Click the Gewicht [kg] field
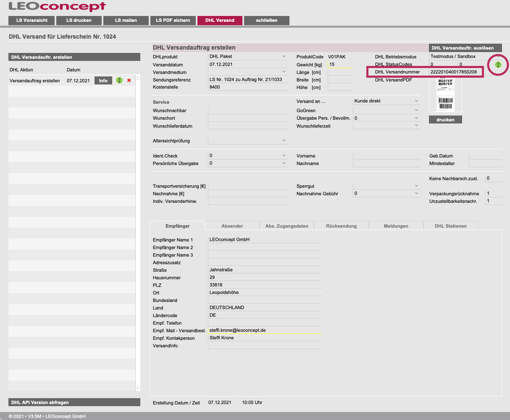Screen dimensions: 510x420 click(x=340, y=64)
